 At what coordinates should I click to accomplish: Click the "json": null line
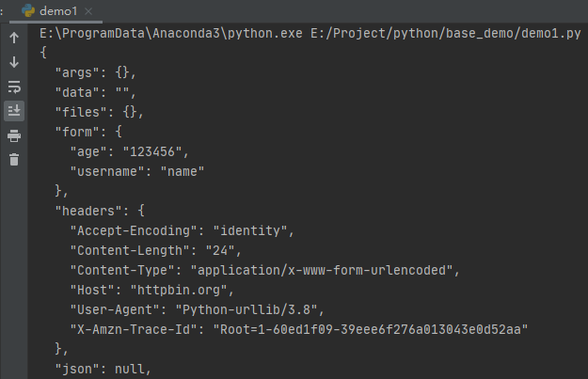[x=103, y=369]
